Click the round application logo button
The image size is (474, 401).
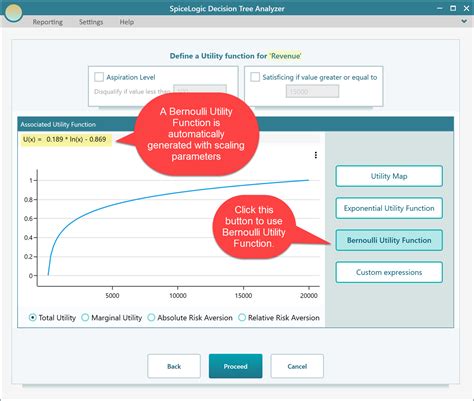click(x=13, y=12)
